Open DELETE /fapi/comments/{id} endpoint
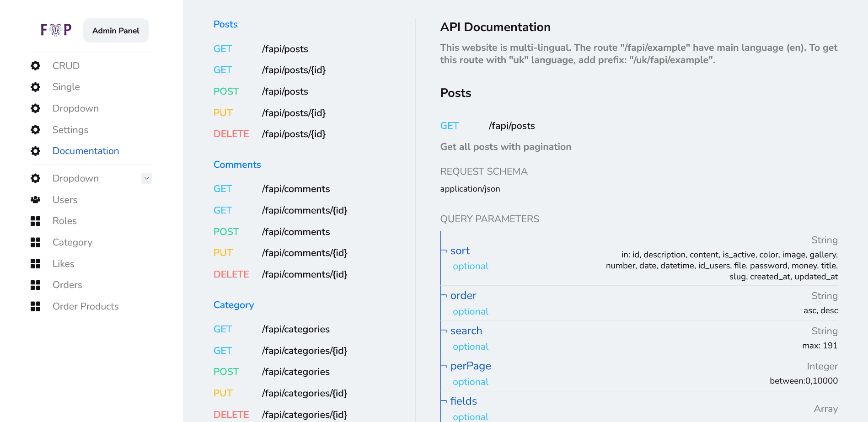This screenshot has width=868, height=422. [x=280, y=274]
